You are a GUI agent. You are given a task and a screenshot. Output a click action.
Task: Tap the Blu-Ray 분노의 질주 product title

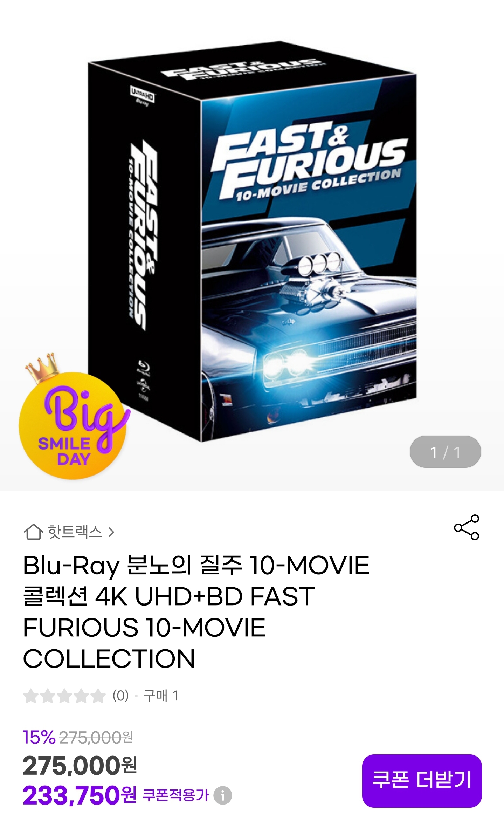tap(196, 612)
